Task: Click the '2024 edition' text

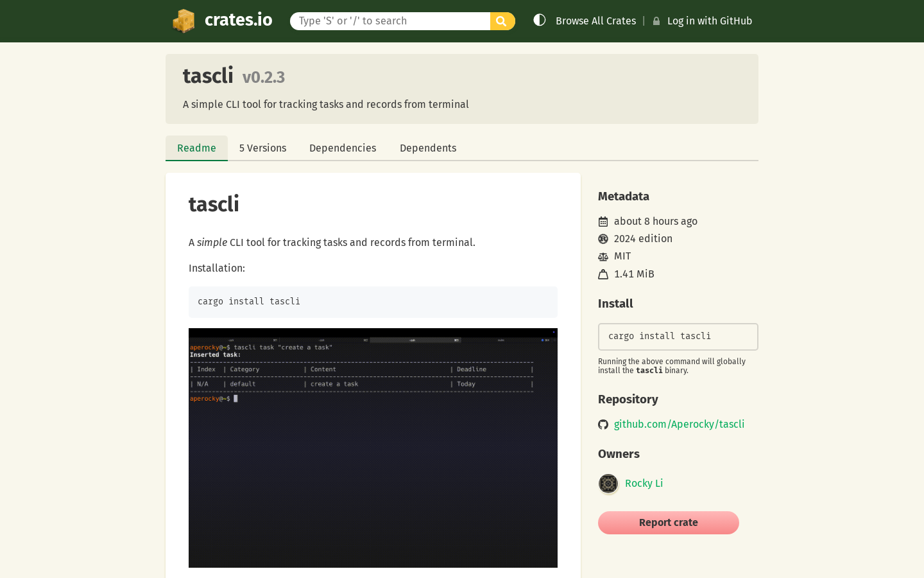Action: pyautogui.click(x=643, y=238)
